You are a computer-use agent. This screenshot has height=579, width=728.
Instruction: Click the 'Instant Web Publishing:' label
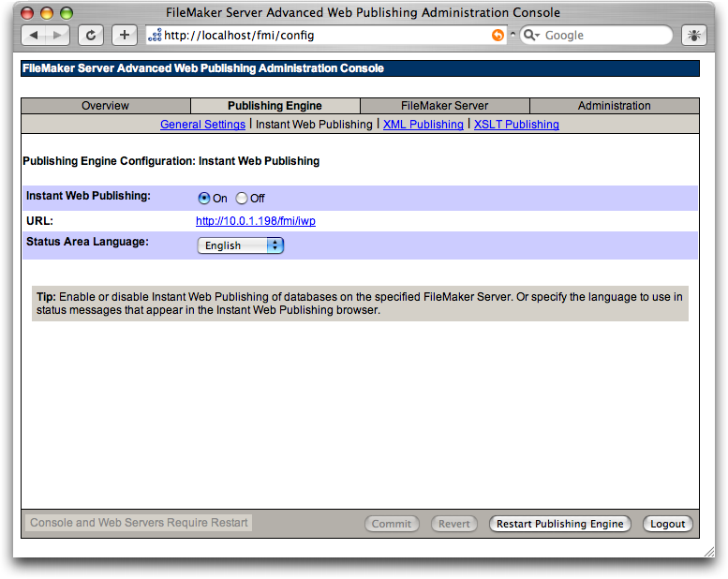[x=88, y=196]
